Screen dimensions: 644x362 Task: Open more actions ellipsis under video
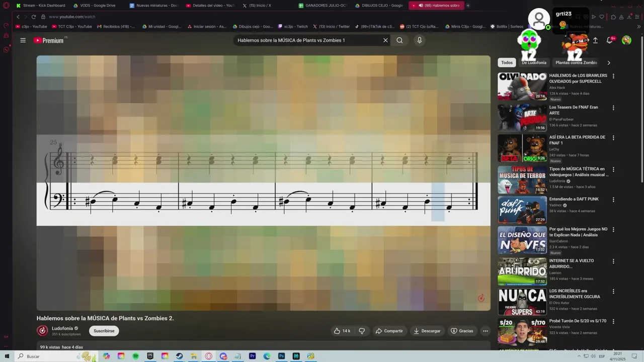point(485,331)
